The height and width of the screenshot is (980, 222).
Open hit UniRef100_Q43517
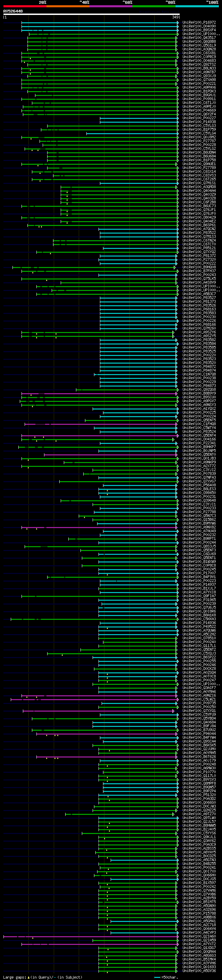(x=199, y=38)
